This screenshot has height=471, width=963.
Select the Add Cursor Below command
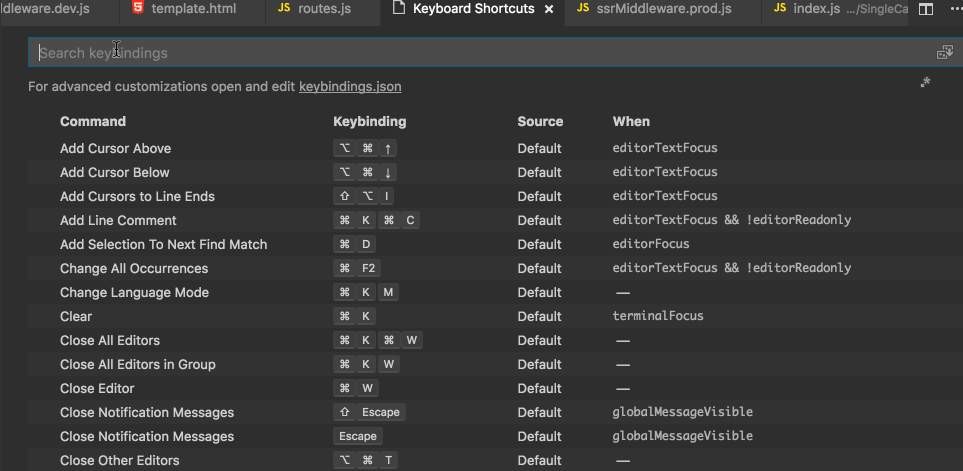pyautogui.click(x=115, y=172)
